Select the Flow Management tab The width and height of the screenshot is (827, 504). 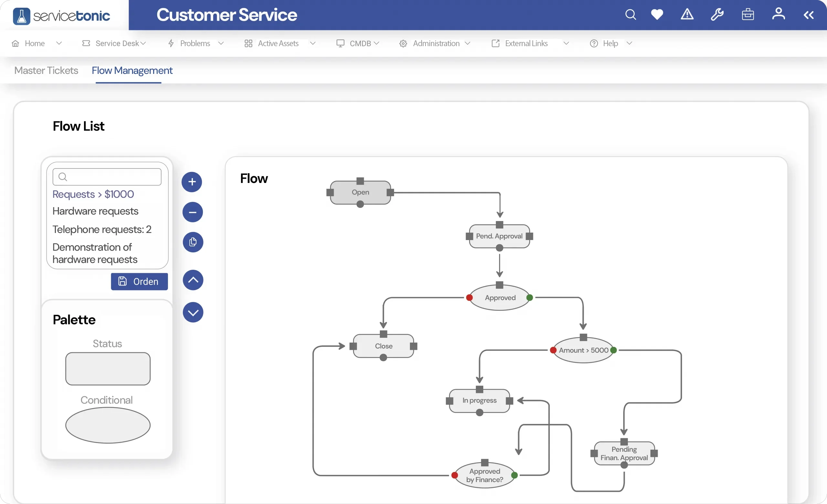pos(132,70)
